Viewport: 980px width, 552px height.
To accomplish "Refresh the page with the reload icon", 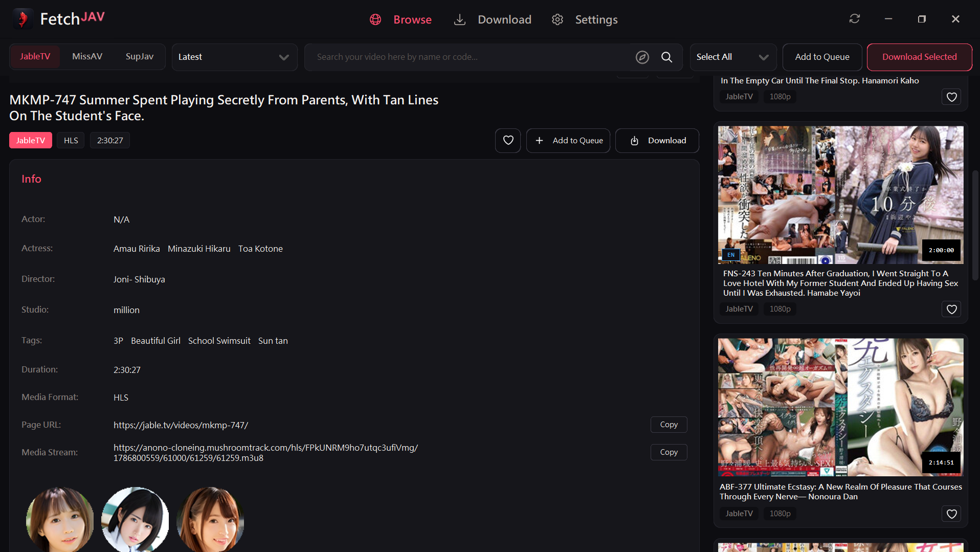I will pyautogui.click(x=855, y=19).
